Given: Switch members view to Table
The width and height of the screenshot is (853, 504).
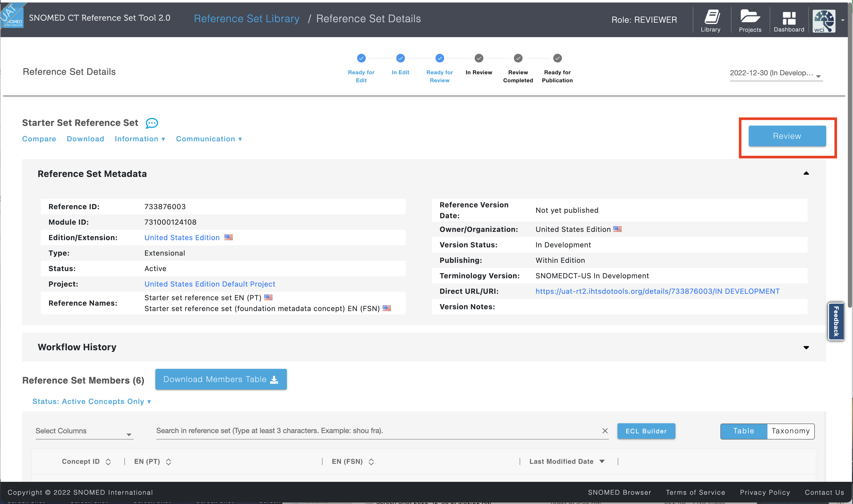Looking at the screenshot, I should coord(744,431).
